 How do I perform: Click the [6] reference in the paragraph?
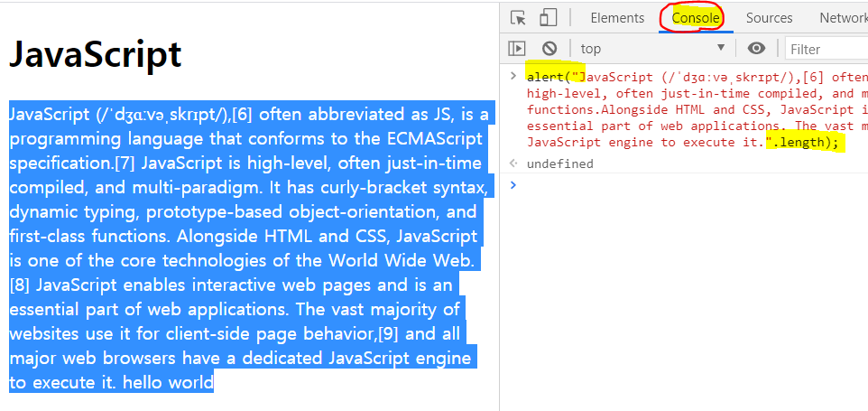243,115
